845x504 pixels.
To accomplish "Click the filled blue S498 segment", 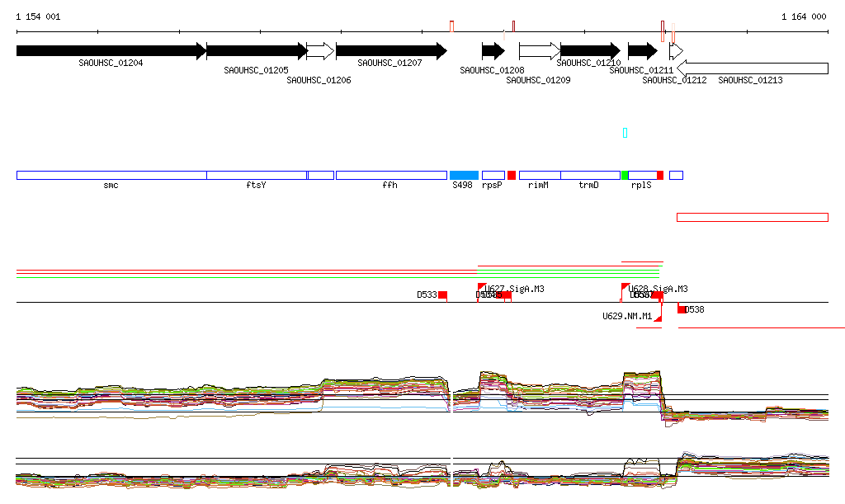I will coord(464,175).
